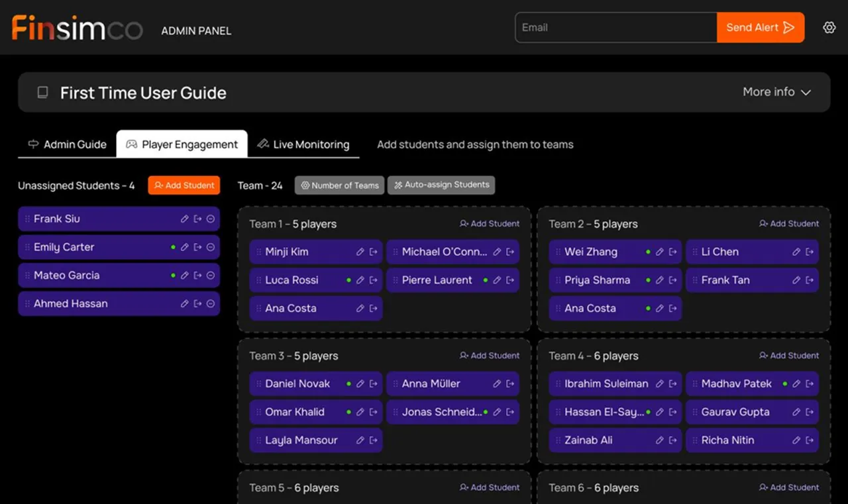The image size is (848, 504).
Task: Unassign Ana Costa from Team 1 via arrow icon
Action: pyautogui.click(x=374, y=309)
